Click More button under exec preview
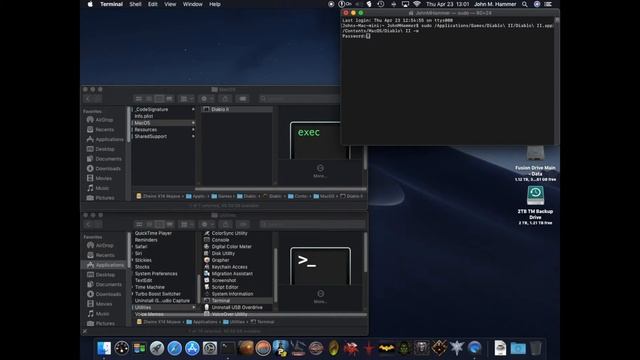This screenshot has width=640, height=360. tap(320, 171)
